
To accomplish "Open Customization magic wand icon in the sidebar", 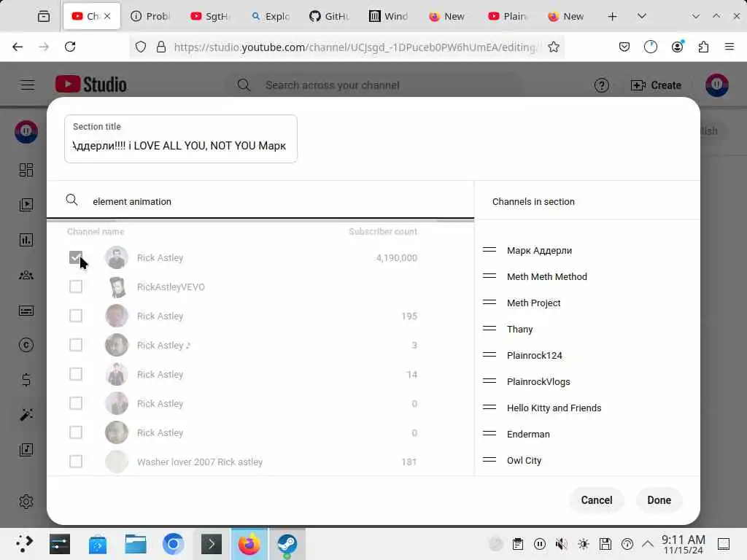I will pos(26,415).
